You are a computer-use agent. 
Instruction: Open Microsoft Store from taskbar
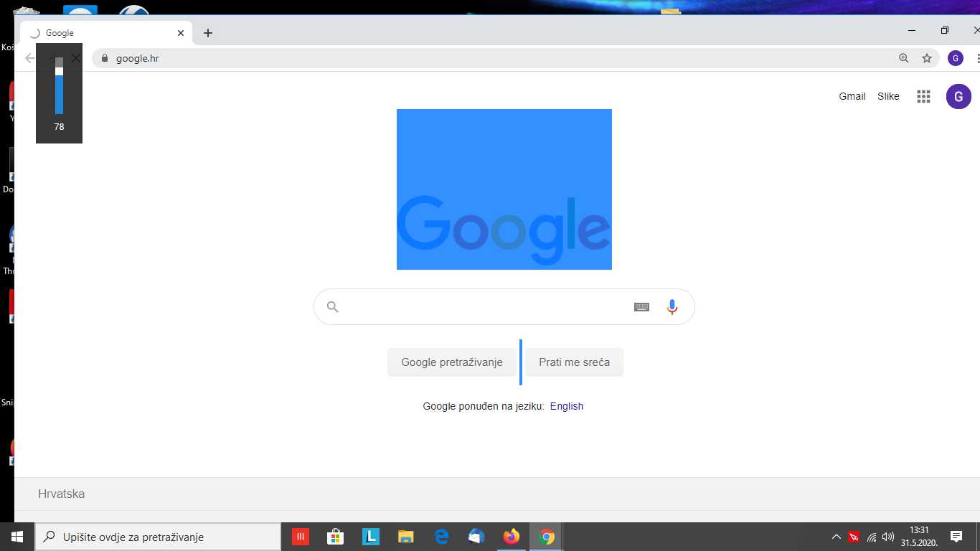[335, 537]
